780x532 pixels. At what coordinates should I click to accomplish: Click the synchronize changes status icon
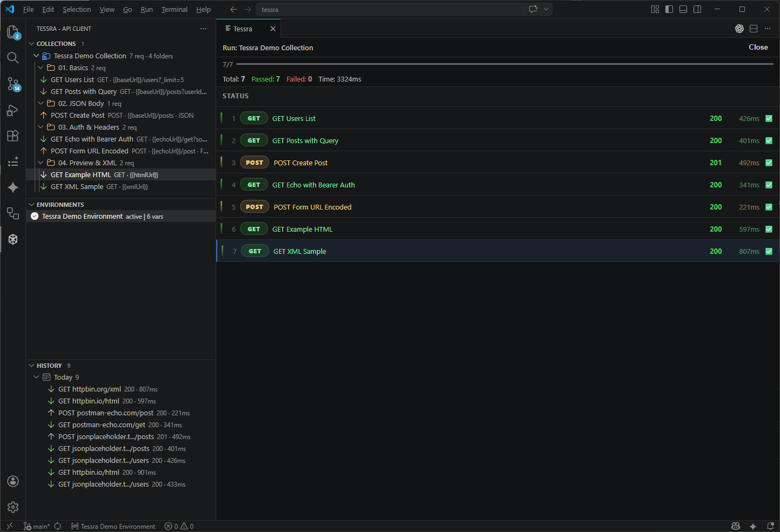(x=58, y=526)
